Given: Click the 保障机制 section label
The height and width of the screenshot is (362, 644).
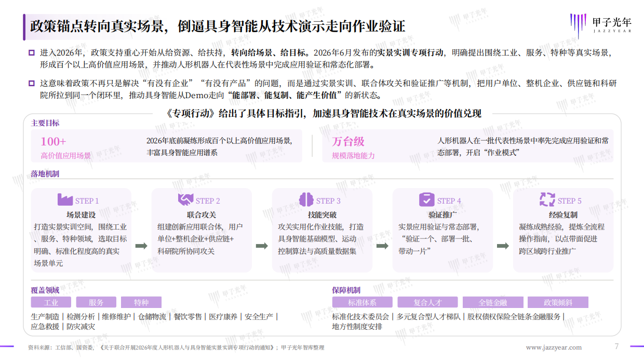Looking at the screenshot, I should pyautogui.click(x=346, y=290).
